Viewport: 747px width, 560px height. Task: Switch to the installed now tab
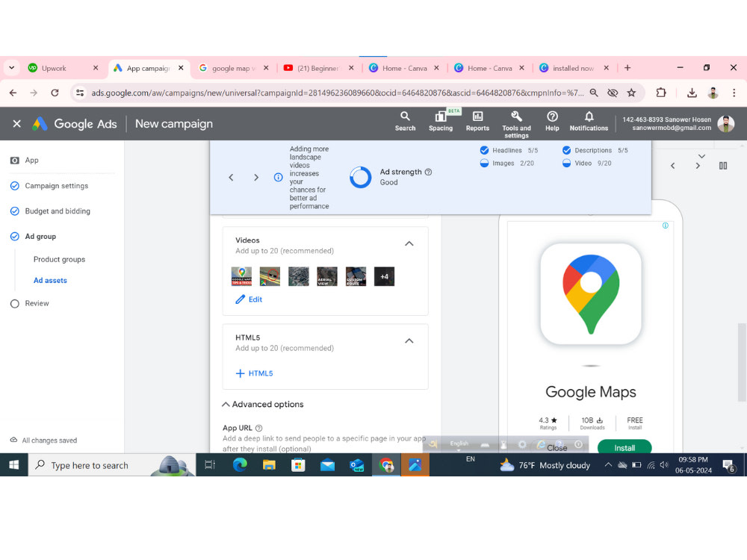[x=573, y=68]
